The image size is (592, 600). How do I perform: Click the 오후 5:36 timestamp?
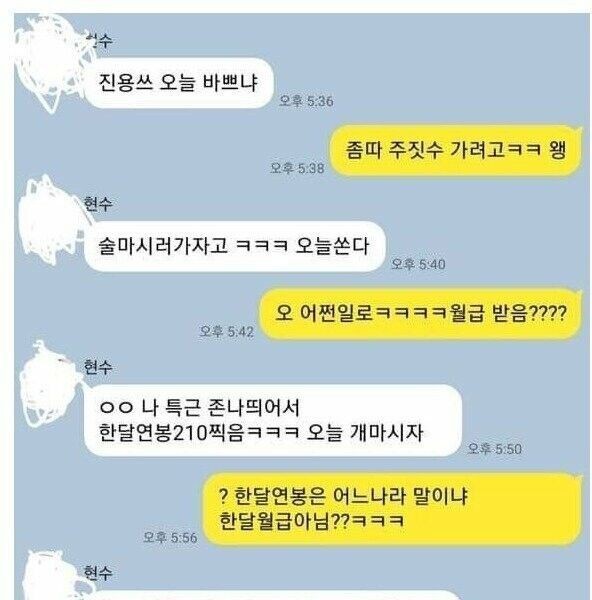pos(306,101)
